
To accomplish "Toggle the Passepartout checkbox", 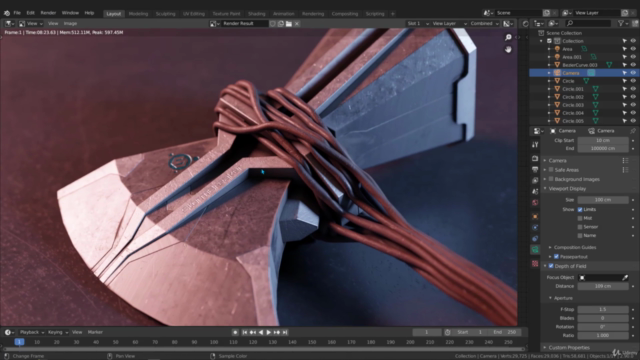I will [556, 257].
